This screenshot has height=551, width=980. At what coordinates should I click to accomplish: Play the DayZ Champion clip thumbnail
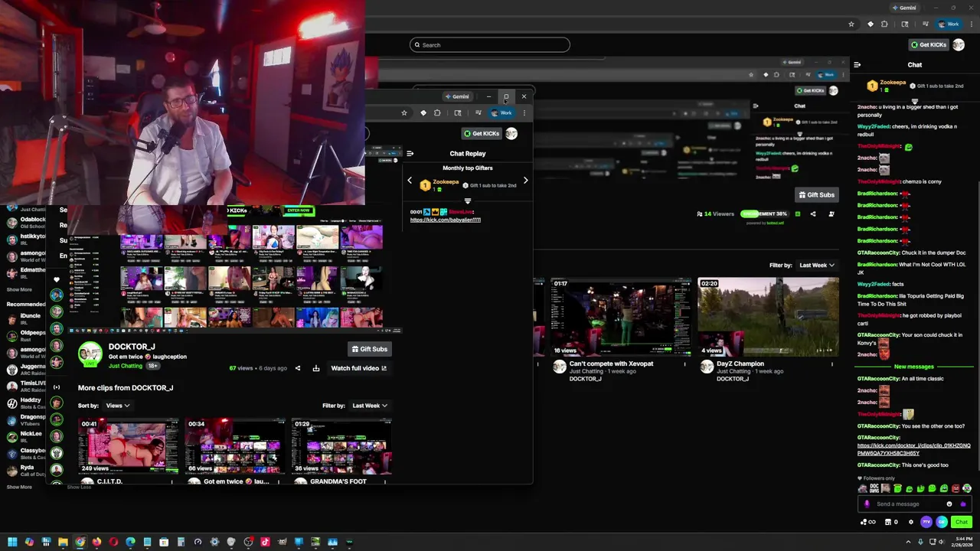tap(769, 317)
